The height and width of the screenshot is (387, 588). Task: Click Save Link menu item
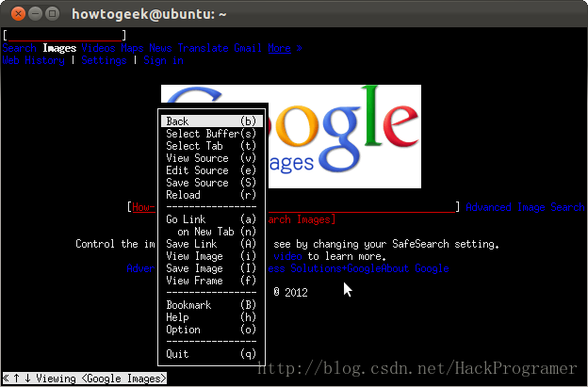(x=212, y=244)
